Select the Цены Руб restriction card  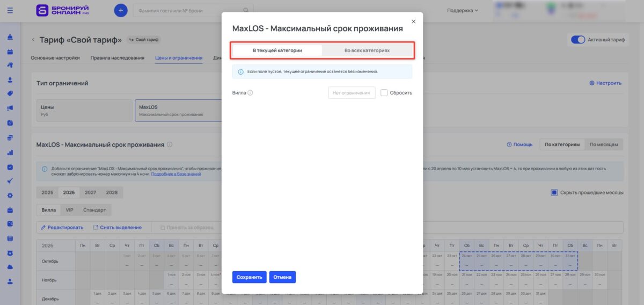click(x=84, y=111)
